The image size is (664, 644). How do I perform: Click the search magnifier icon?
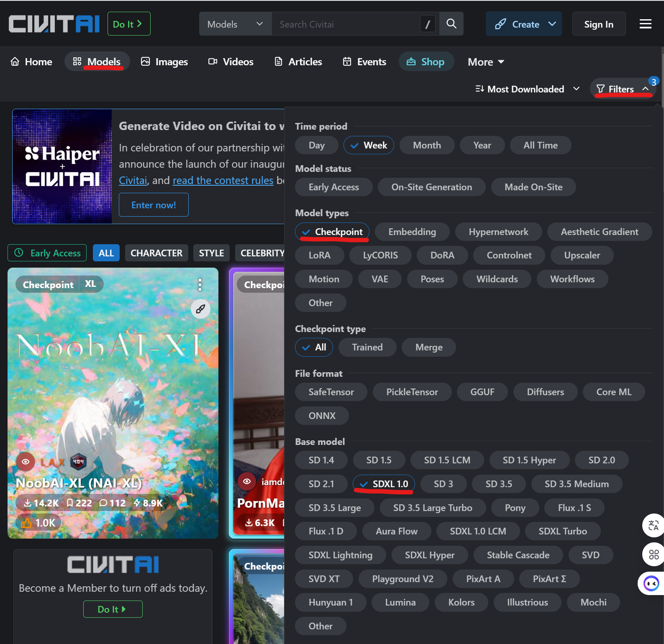pos(451,24)
